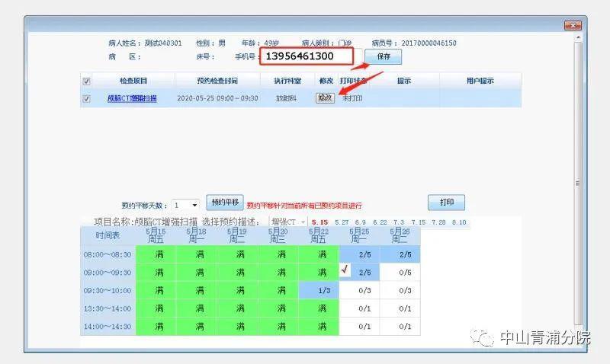Click the 5月25 周一 schedule column header
Image resolution: width=610 pixels, height=364 pixels.
coord(359,235)
